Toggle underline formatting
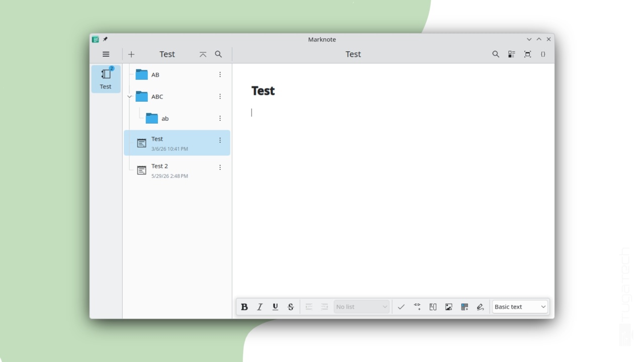The height and width of the screenshot is (362, 644). [x=275, y=307]
